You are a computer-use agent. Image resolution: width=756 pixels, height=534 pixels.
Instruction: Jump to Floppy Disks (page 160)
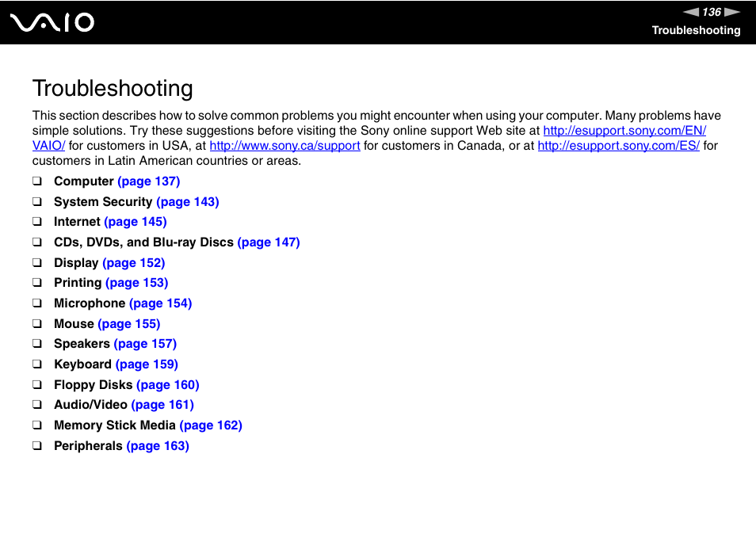168,385
